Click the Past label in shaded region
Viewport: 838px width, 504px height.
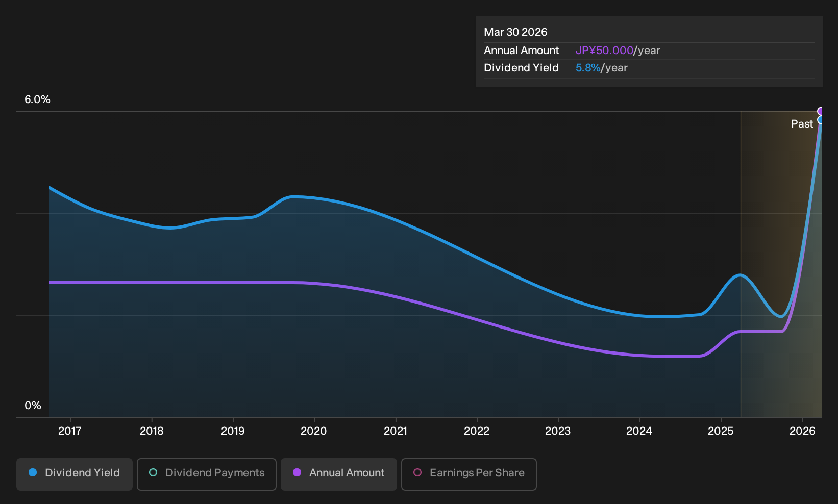pos(802,124)
